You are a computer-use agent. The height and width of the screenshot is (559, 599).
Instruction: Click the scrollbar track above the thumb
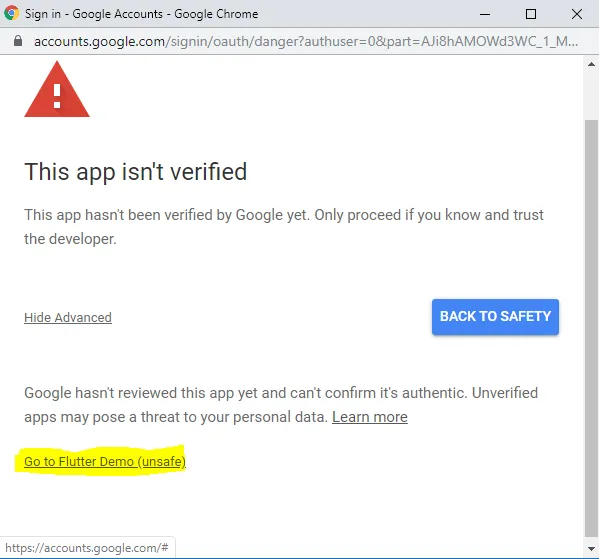pyautogui.click(x=591, y=96)
